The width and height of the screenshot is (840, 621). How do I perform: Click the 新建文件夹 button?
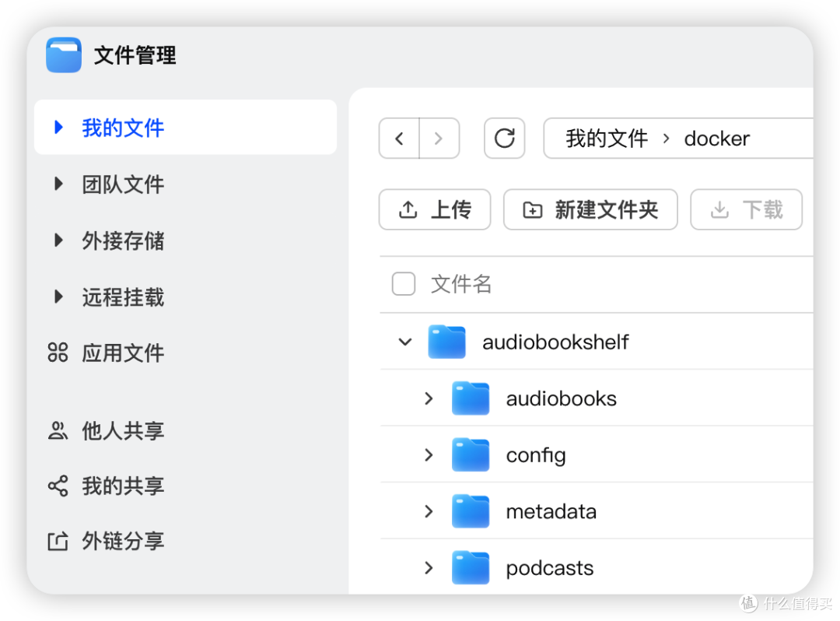coord(590,210)
